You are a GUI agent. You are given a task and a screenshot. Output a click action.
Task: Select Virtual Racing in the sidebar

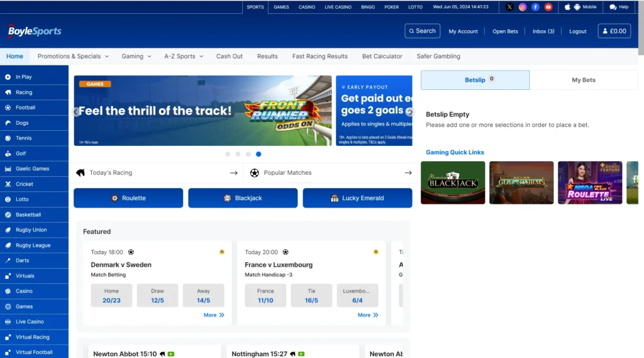(x=34, y=337)
